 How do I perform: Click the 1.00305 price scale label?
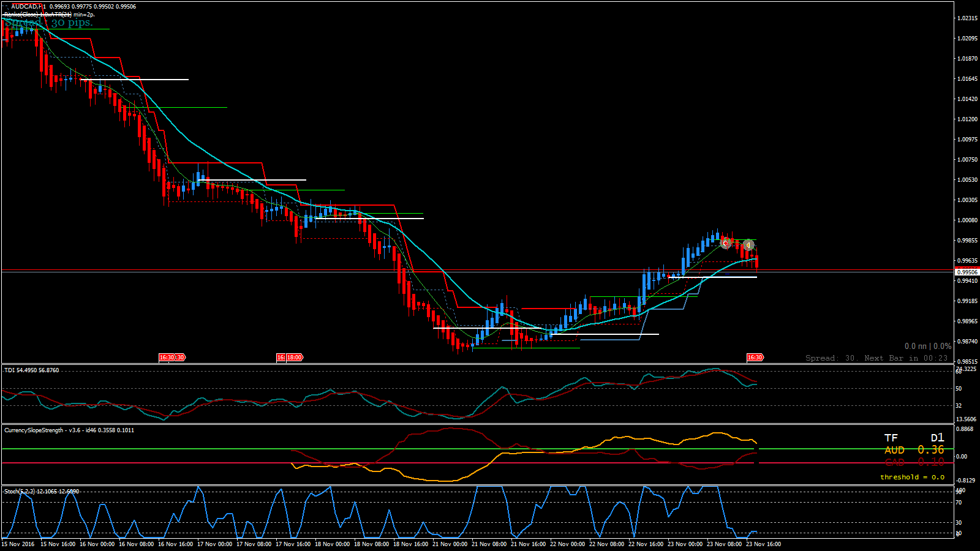[x=967, y=200]
